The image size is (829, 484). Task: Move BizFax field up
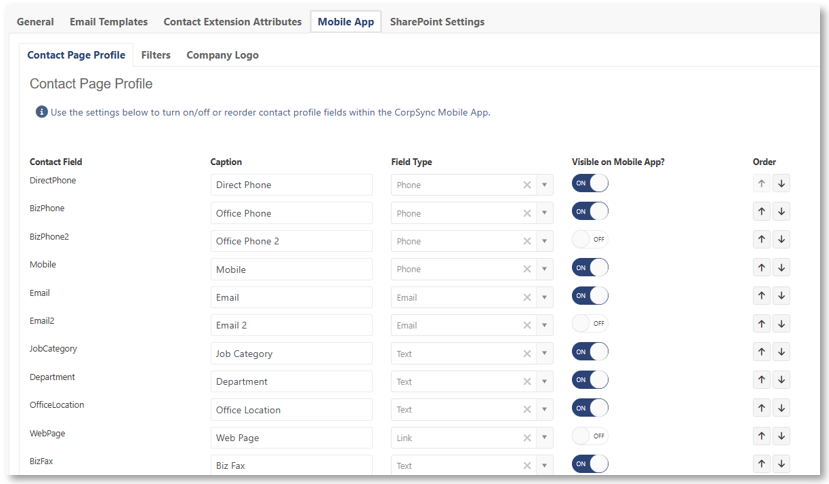(761, 464)
